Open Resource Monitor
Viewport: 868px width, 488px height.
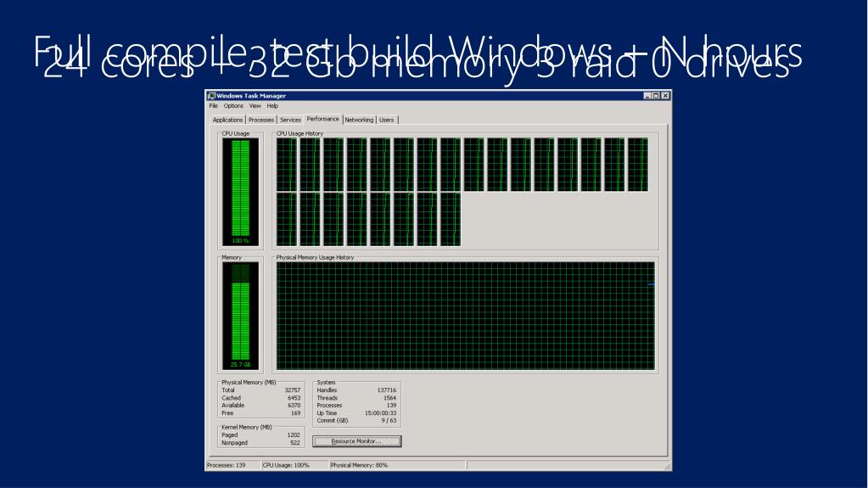click(x=356, y=441)
